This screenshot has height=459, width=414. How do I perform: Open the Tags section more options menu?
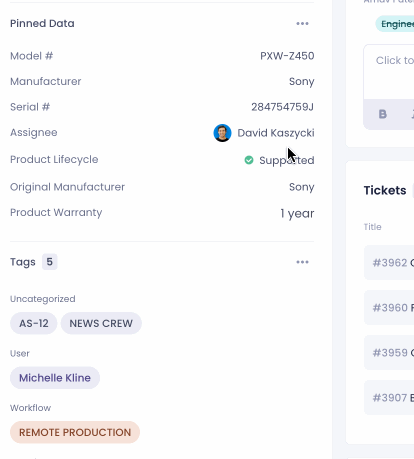(x=302, y=262)
